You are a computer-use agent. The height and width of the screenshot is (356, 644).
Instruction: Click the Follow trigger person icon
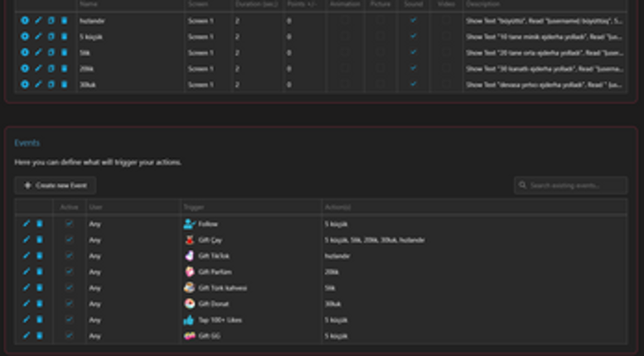[189, 224]
